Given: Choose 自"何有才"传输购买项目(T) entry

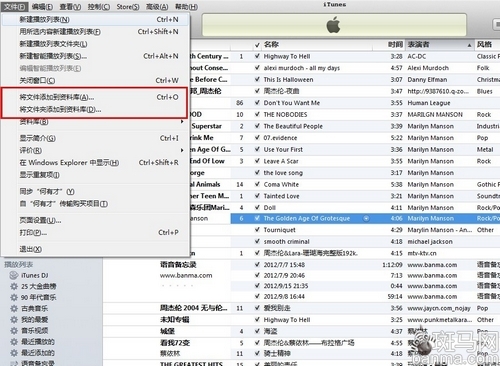Looking at the screenshot, I should 96,204.
